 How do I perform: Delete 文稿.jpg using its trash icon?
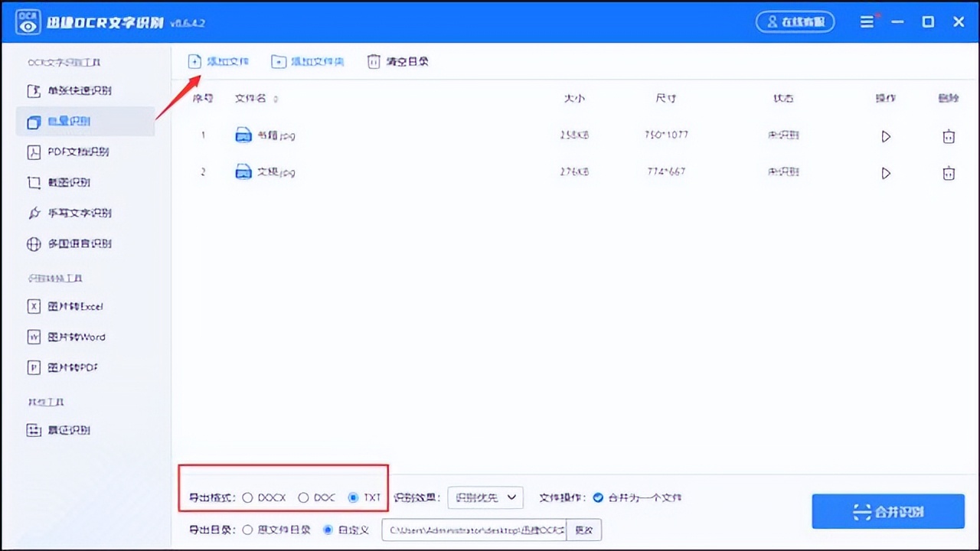coord(949,171)
